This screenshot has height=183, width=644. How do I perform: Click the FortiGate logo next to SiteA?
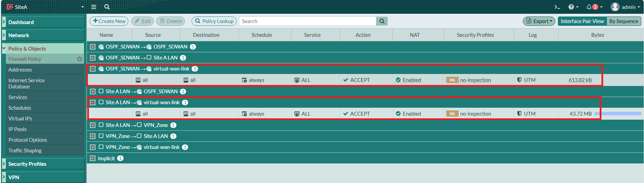click(10, 7)
